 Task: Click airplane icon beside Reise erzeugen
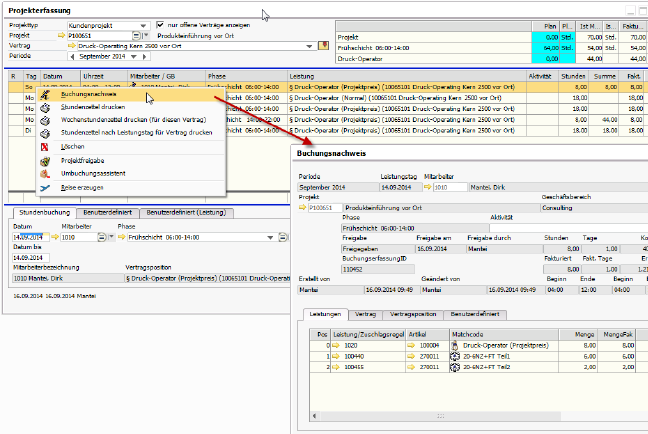tap(43, 187)
